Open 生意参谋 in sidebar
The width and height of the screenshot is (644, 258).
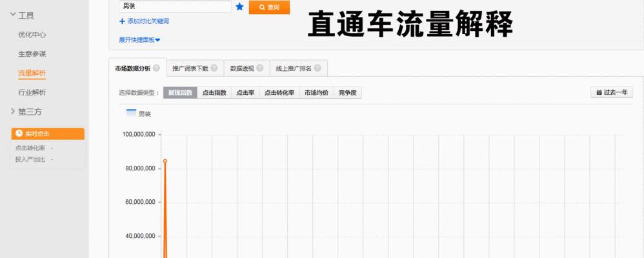click(x=32, y=54)
